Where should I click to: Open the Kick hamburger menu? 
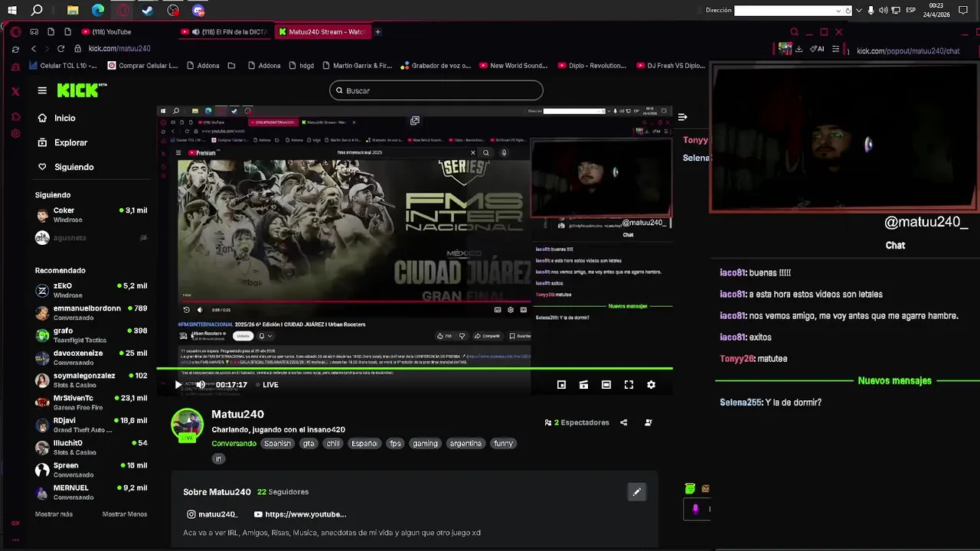[x=42, y=90]
